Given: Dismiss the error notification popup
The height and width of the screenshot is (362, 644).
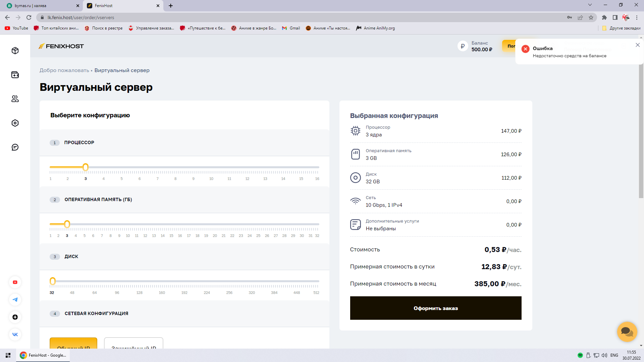Looking at the screenshot, I should tap(637, 45).
